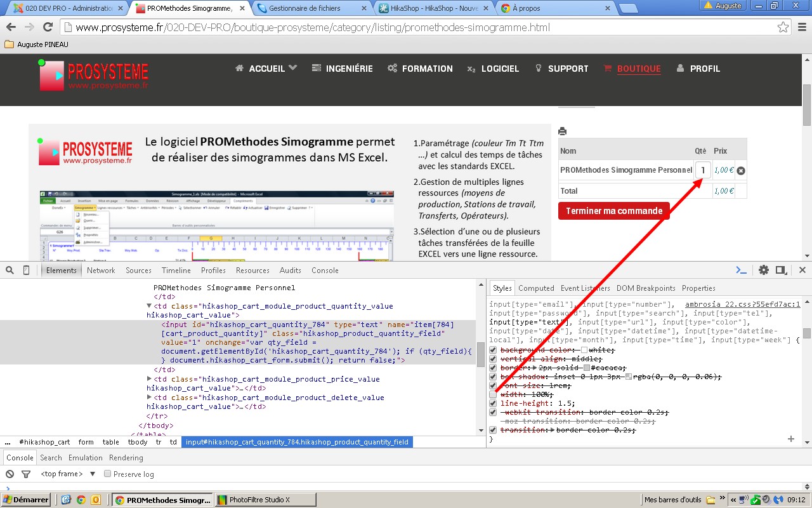Disable the line-height property checkbox

click(493, 403)
